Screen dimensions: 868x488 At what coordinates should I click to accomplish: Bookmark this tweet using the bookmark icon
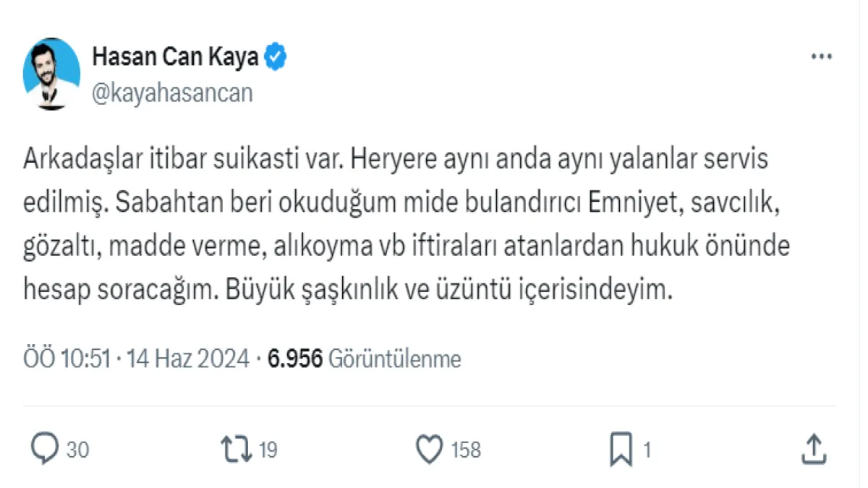621,450
